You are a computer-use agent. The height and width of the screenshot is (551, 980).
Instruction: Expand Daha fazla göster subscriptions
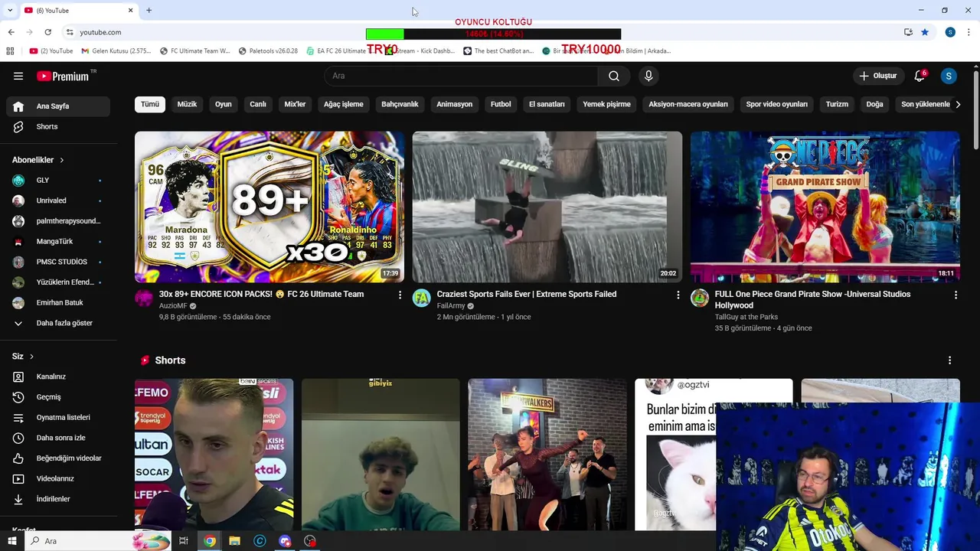click(58, 323)
